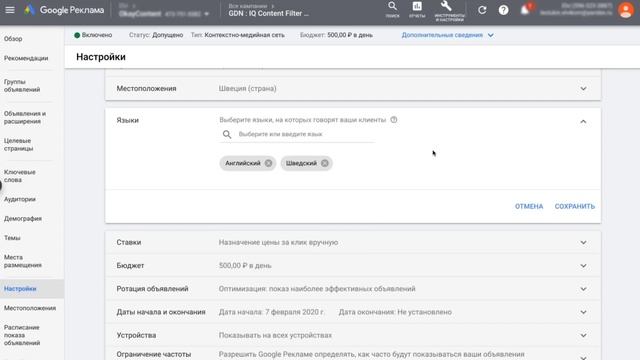Expand Дополнительные сведения details

[x=491, y=35]
